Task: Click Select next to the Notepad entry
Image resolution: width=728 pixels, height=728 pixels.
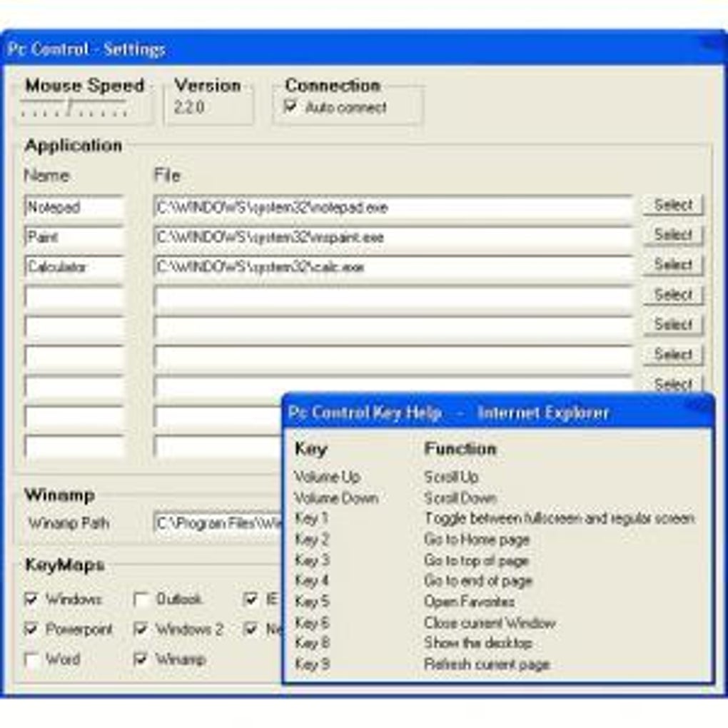Action: pos(672,205)
